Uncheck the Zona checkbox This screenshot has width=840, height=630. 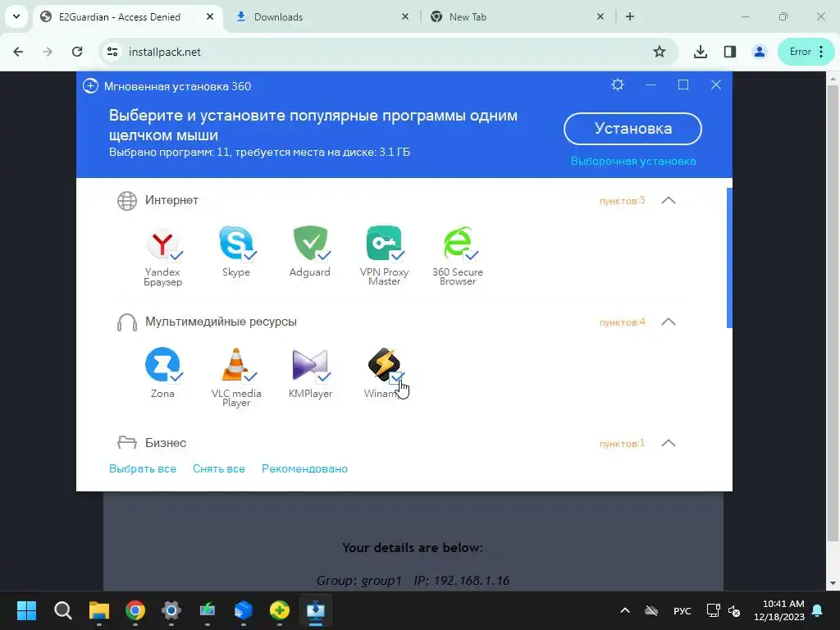(176, 377)
